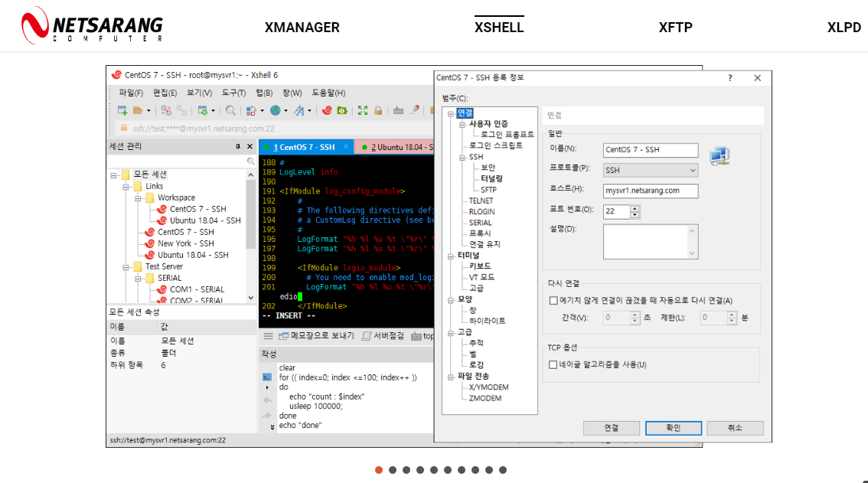
Task: Pin the session manager panel
Action: coord(238,146)
